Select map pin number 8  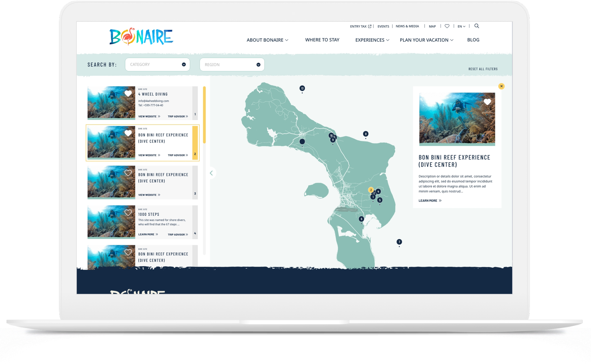[x=366, y=134]
